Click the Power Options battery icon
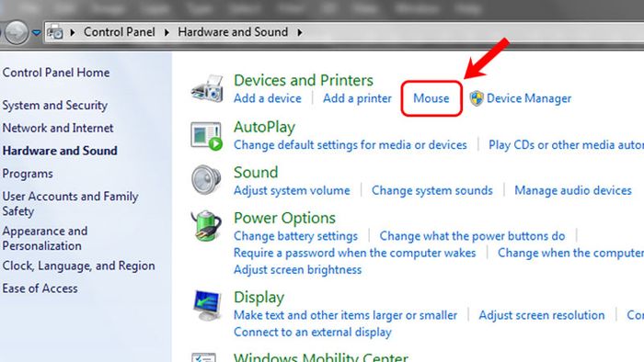This screenshot has width=644, height=362. point(207,225)
